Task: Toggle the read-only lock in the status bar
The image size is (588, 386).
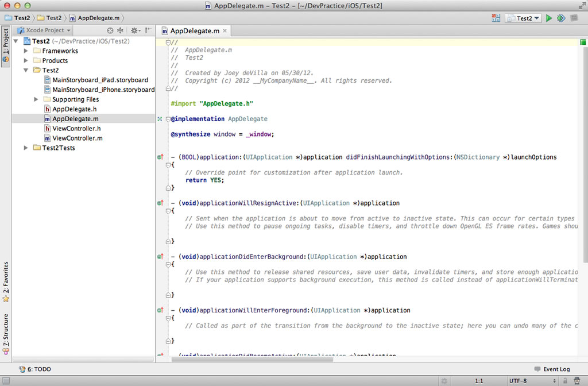Action: coord(565,381)
